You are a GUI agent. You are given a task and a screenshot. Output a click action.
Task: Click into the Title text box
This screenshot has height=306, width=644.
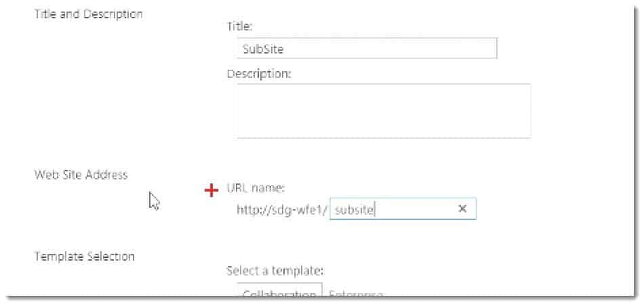click(366, 49)
